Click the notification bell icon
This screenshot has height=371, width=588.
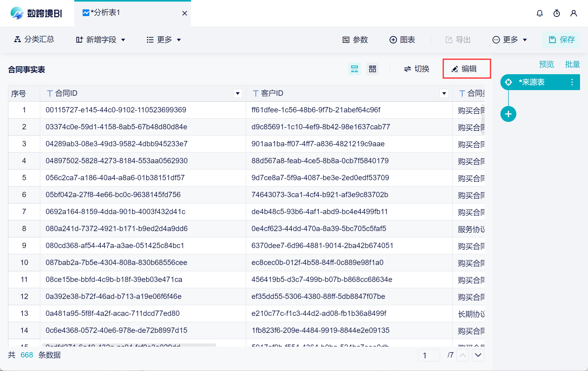(539, 13)
